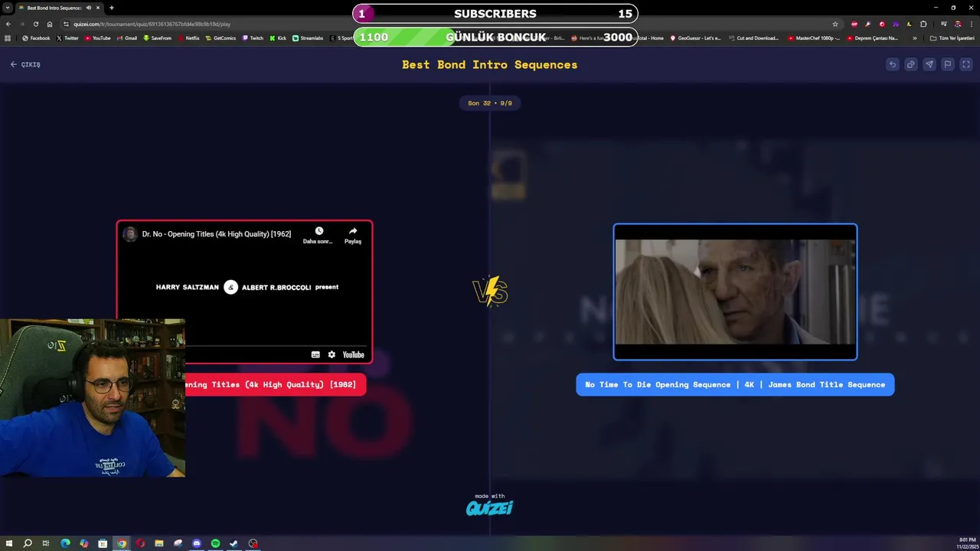980x551 pixels.
Task: Click the Chrome back button
Action: (x=8, y=24)
